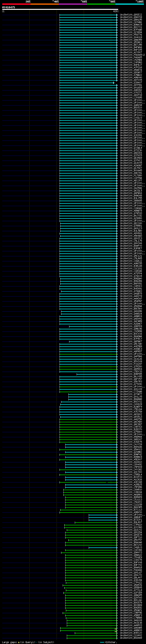146x644 pixels.
Task: Click the UniRef100_Q39407 label
Action: tap(131, 83)
